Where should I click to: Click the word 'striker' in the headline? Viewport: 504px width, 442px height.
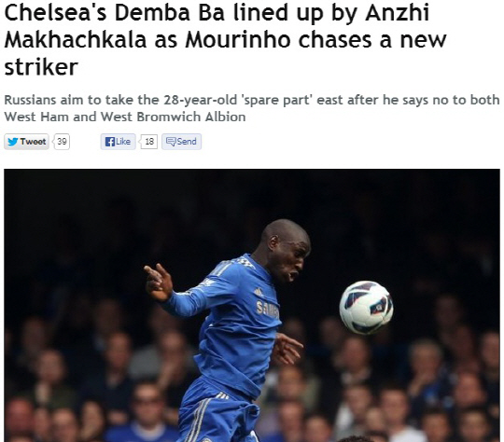[41, 67]
